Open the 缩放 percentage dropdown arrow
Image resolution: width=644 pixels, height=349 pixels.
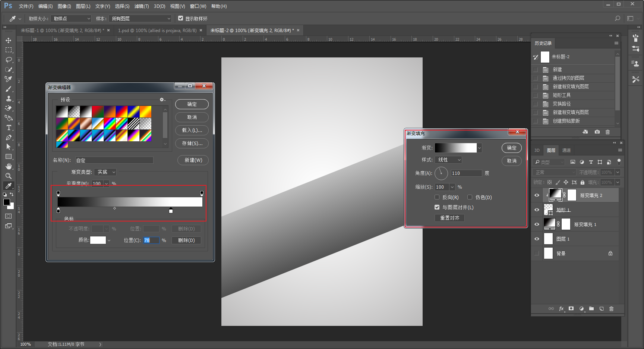[x=452, y=187]
